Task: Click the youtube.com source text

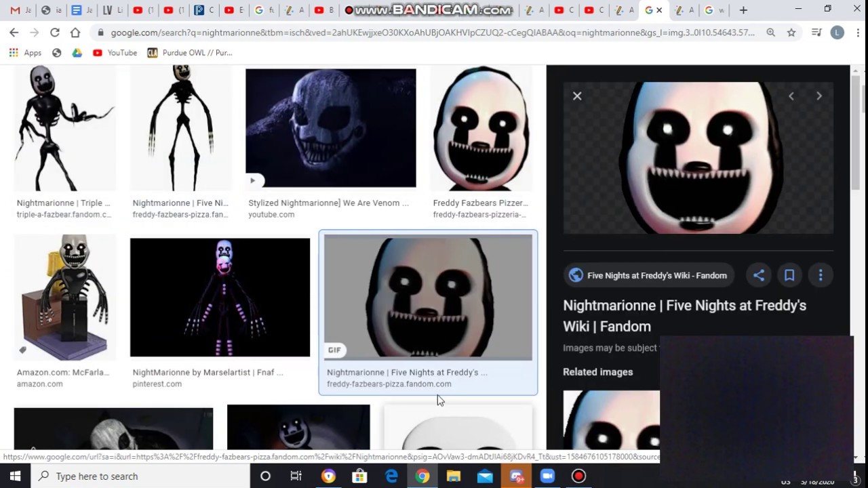Action: point(271,214)
